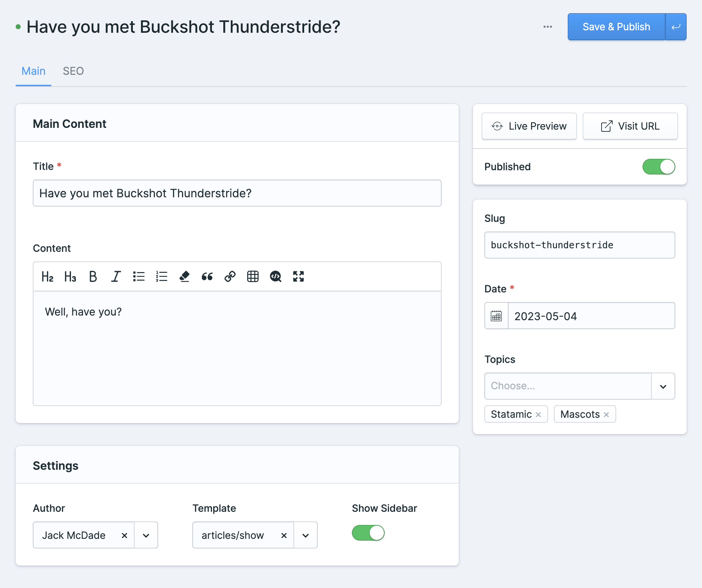The height and width of the screenshot is (588, 702).
Task: Show the HTML source view
Action: click(275, 276)
